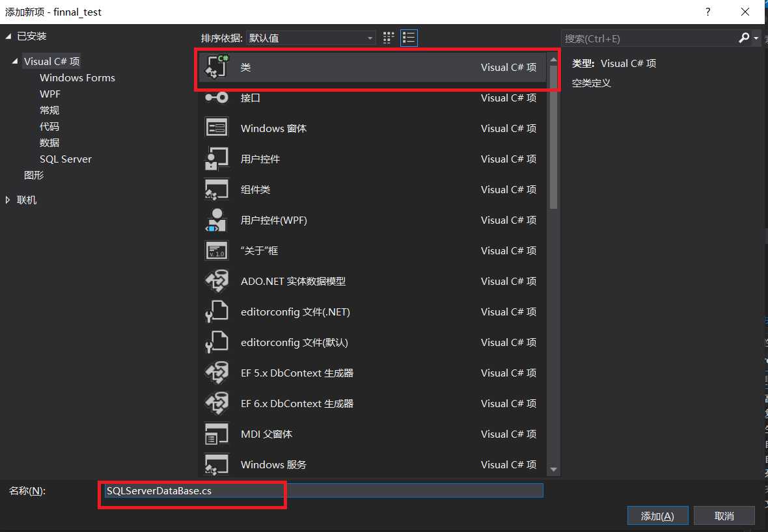
Task: Click the scrollbar up arrow
Action: [x=553, y=60]
